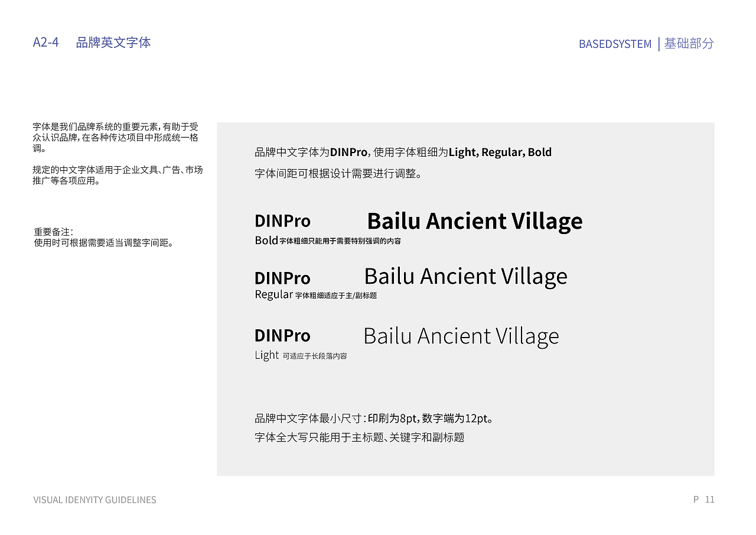Click the A2-4 section heading
The width and height of the screenshot is (756, 535).
(x=47, y=42)
